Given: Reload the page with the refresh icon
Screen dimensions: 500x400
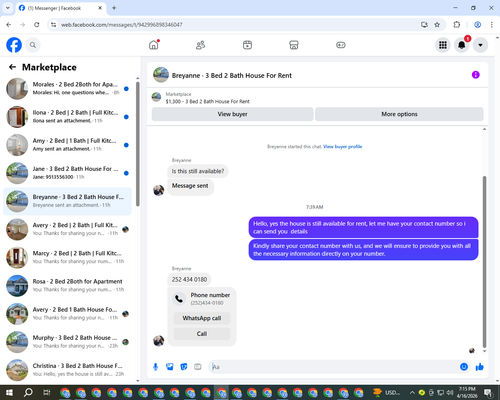Looking at the screenshot, I should tap(37, 25).
